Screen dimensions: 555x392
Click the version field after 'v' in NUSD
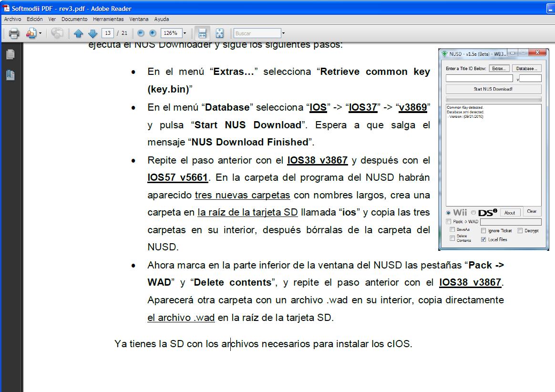pyautogui.click(x=530, y=78)
